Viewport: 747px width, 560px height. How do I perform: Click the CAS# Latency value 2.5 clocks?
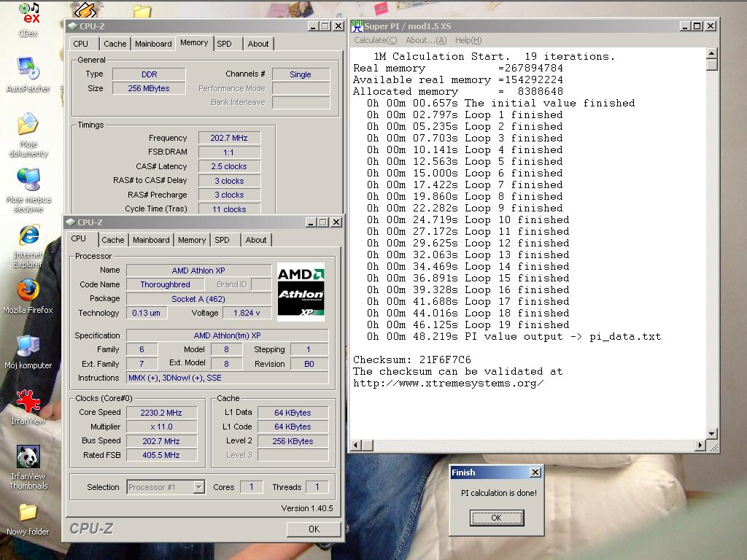(x=229, y=166)
